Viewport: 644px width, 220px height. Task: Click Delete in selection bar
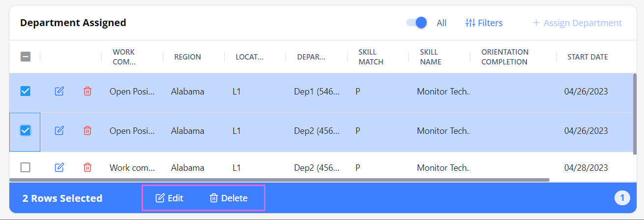click(x=229, y=198)
